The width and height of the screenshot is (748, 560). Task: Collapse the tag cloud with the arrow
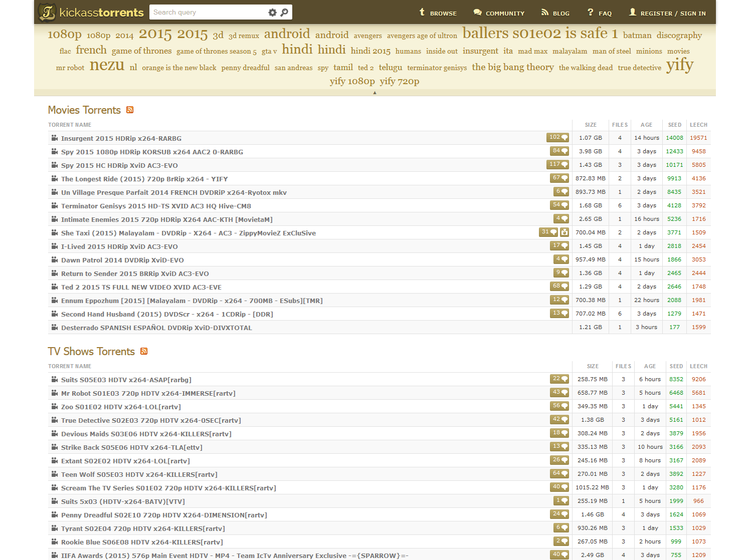(375, 93)
